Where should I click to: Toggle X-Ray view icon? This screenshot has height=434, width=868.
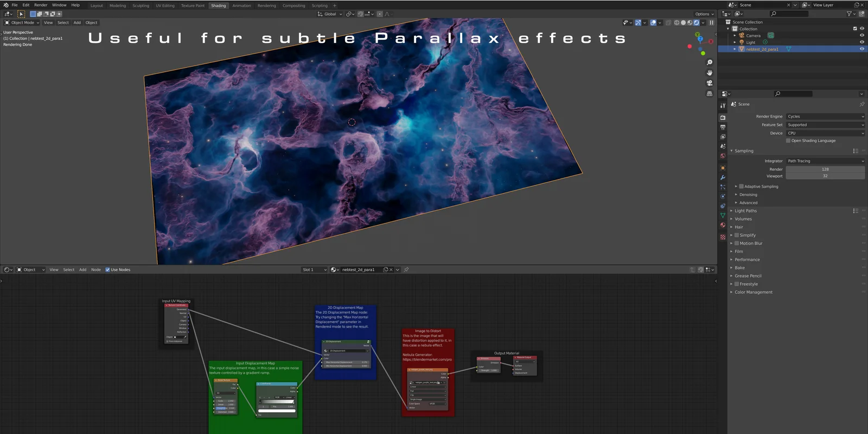[668, 23]
